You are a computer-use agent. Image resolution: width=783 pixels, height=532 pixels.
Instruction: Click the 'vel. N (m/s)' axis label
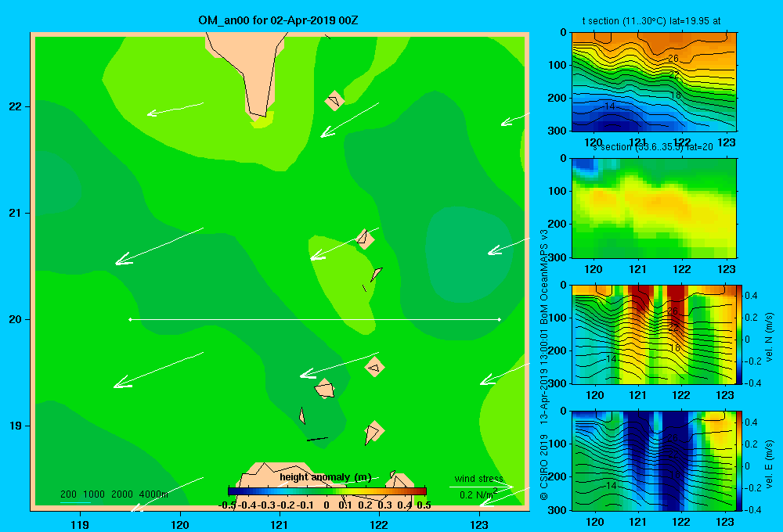coord(769,337)
